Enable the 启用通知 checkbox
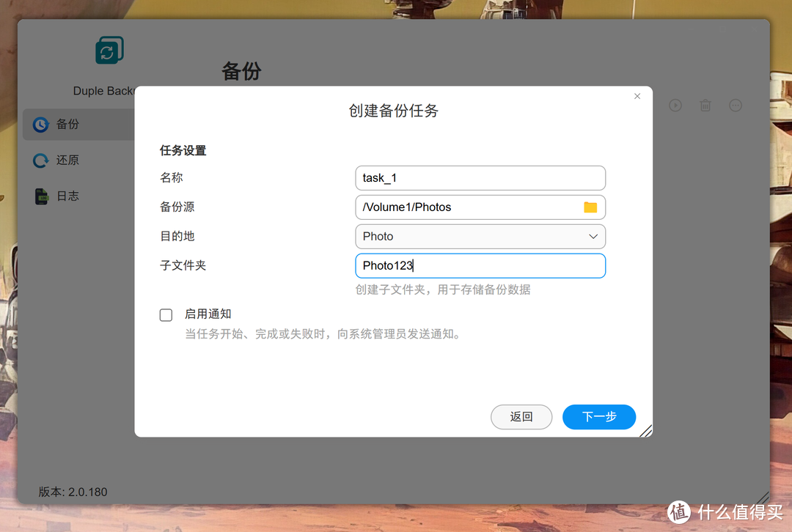 click(166, 315)
